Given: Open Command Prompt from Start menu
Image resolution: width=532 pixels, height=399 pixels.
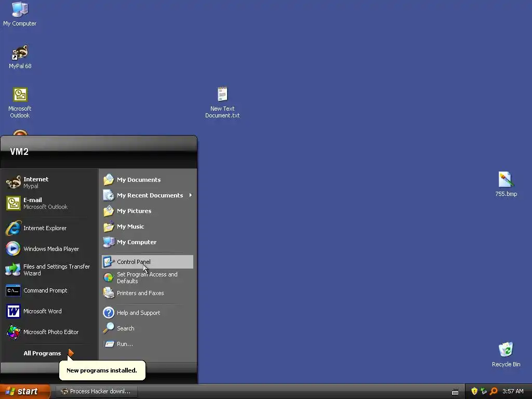Looking at the screenshot, I should [49, 290].
